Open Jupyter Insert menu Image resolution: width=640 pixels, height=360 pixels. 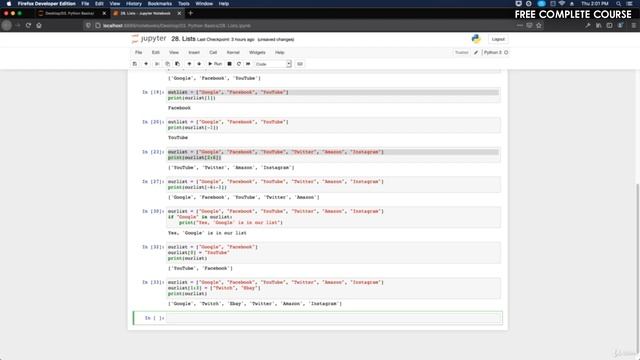click(x=194, y=53)
